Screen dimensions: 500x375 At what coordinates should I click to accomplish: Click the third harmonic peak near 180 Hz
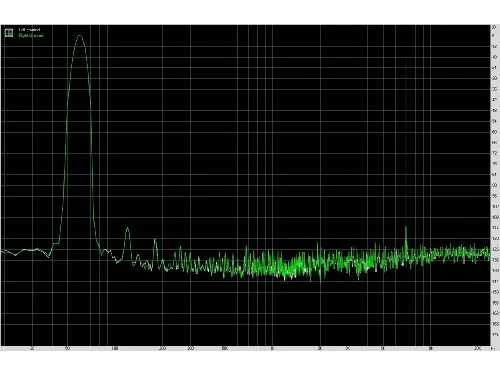(x=155, y=240)
